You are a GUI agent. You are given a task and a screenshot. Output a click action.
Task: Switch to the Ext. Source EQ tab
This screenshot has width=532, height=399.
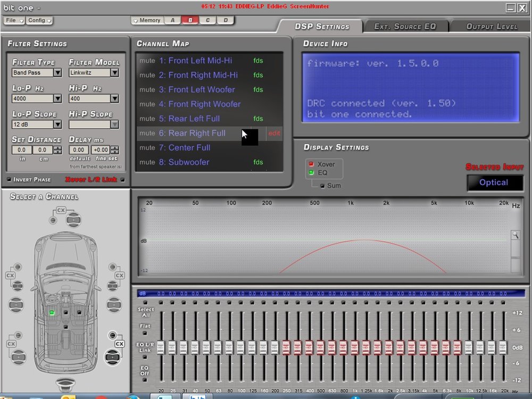tap(405, 27)
